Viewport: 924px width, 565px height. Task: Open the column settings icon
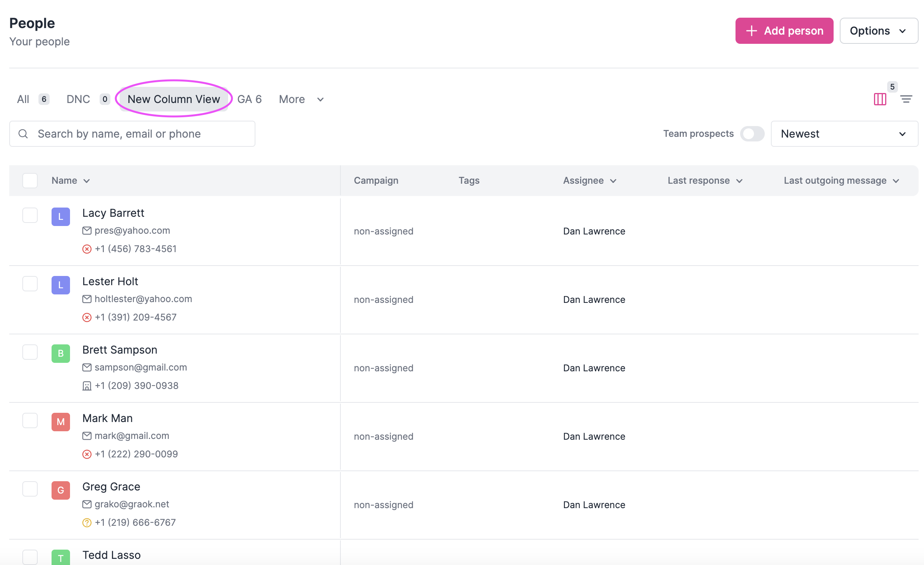click(880, 99)
